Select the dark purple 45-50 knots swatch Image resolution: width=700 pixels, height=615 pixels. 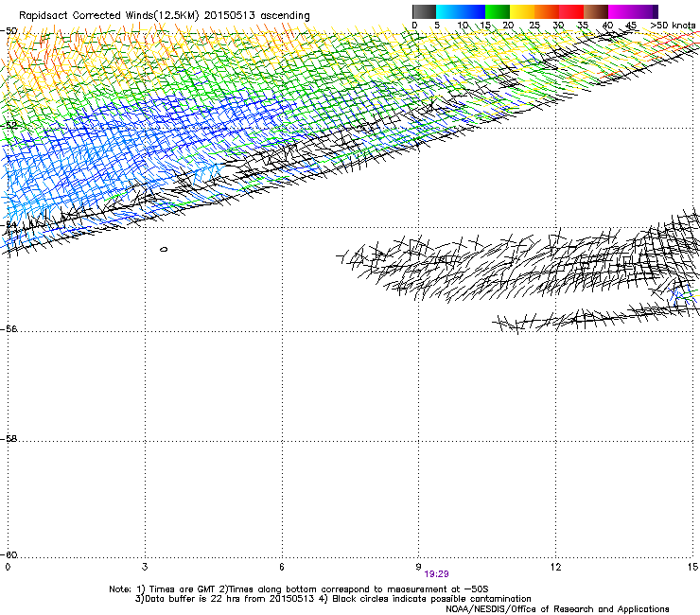coord(645,11)
